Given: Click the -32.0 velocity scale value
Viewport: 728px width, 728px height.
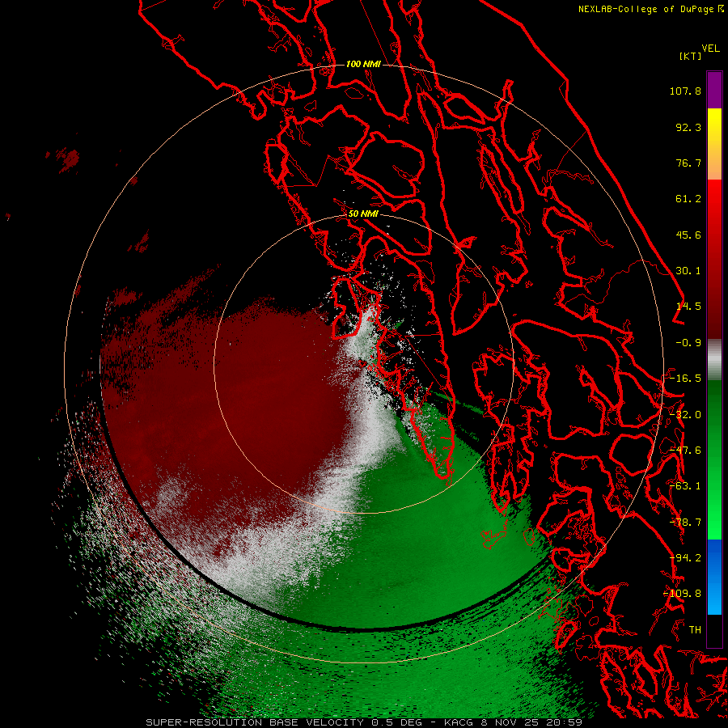Looking at the screenshot, I should click(x=685, y=415).
